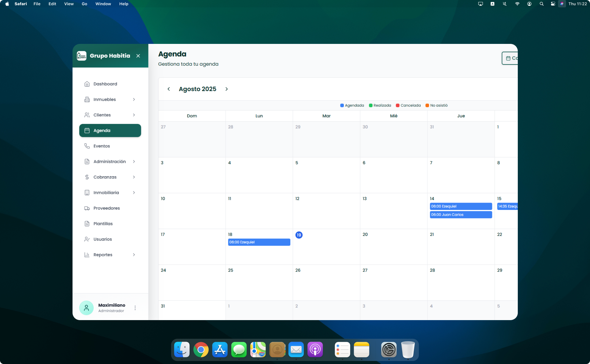Expand the Reportes chevron
590x364 pixels.
(134, 255)
